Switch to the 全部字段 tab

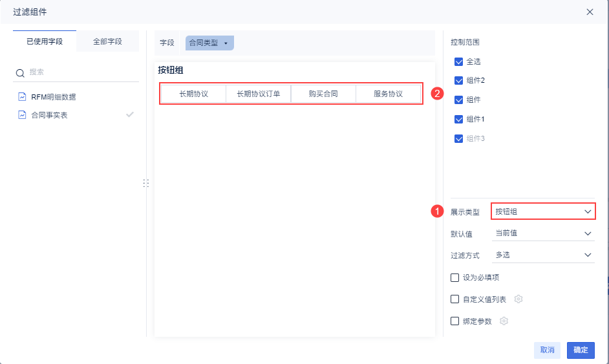[107, 41]
